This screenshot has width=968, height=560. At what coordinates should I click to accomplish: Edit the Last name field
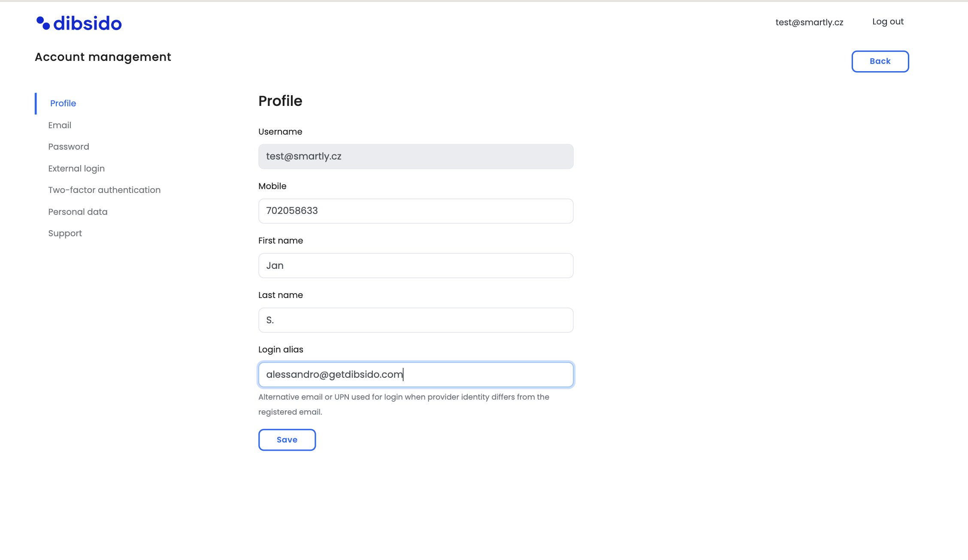416,320
